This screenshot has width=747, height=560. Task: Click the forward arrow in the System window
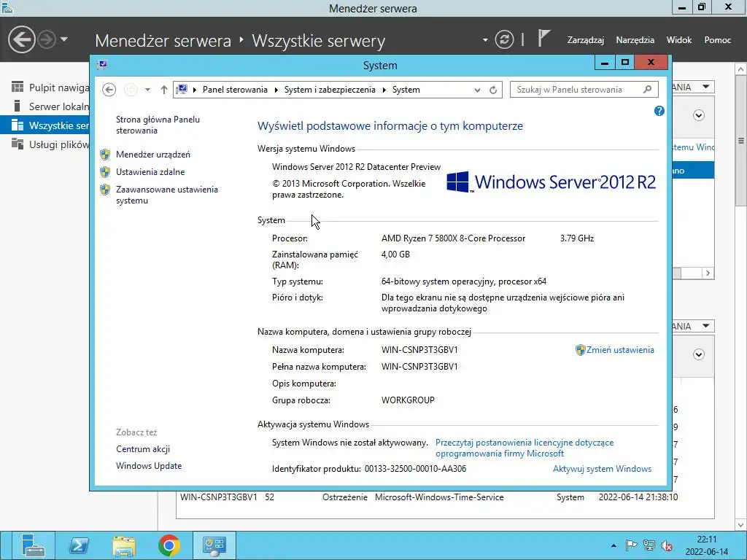(131, 90)
